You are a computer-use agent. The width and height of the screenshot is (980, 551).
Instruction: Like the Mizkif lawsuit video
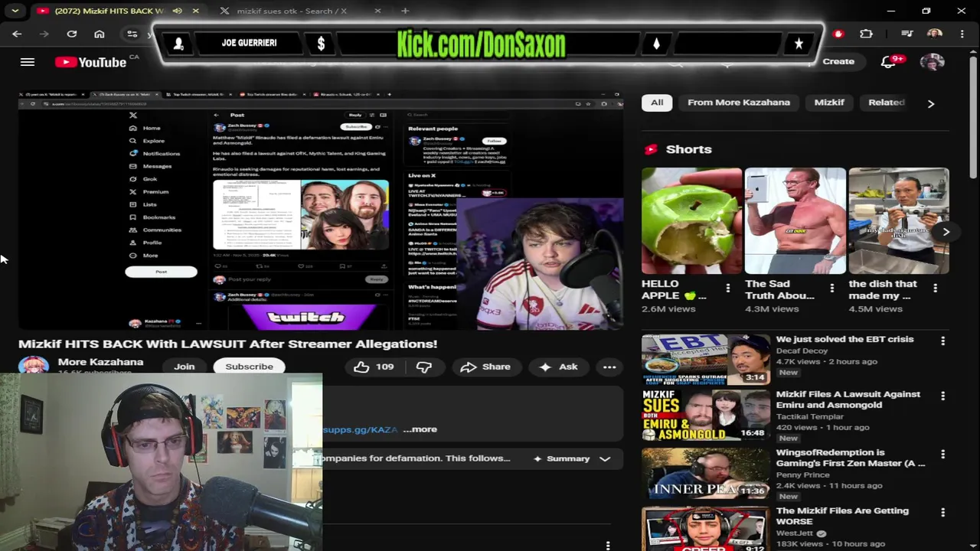point(374,367)
